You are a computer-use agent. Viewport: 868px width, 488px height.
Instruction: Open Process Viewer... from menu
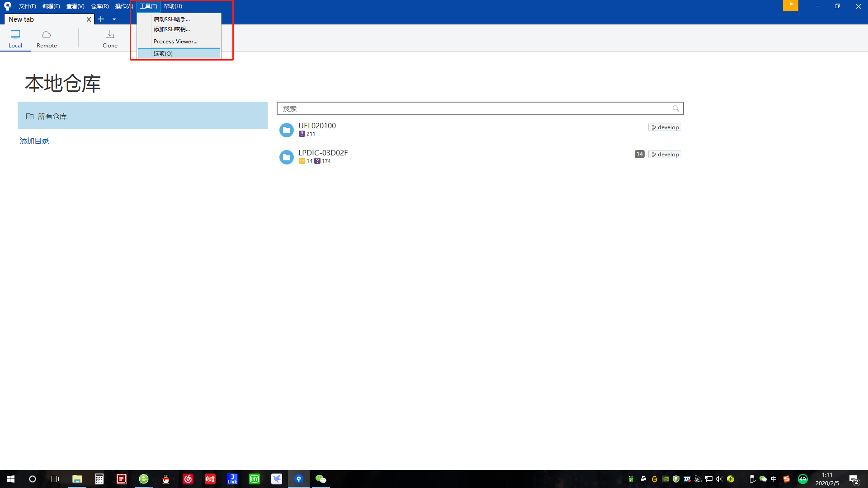tap(179, 41)
